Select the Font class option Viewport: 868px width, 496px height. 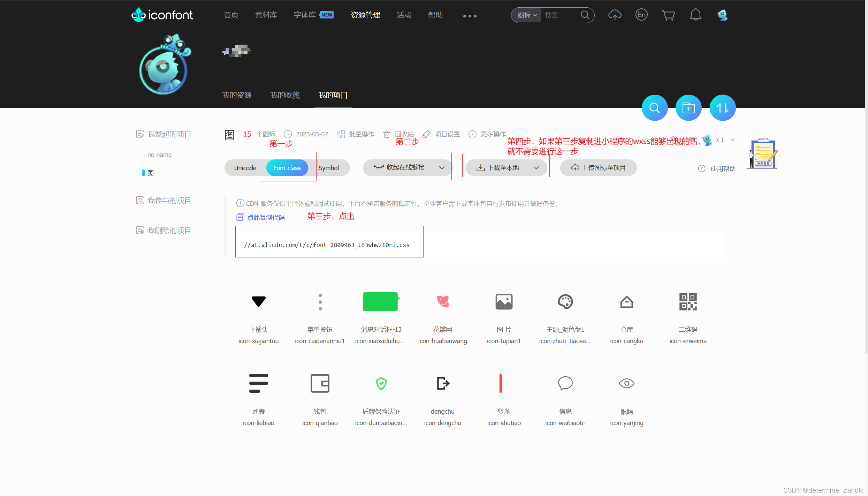coord(287,168)
